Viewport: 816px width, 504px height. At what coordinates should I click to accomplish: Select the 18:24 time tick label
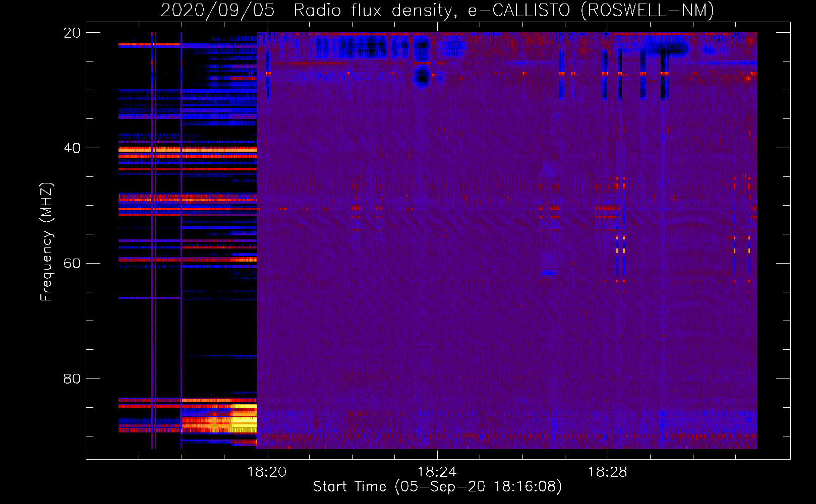point(437,472)
